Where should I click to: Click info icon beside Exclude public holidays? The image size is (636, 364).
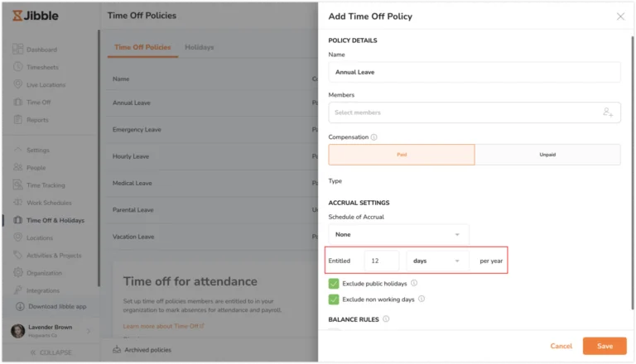(414, 283)
